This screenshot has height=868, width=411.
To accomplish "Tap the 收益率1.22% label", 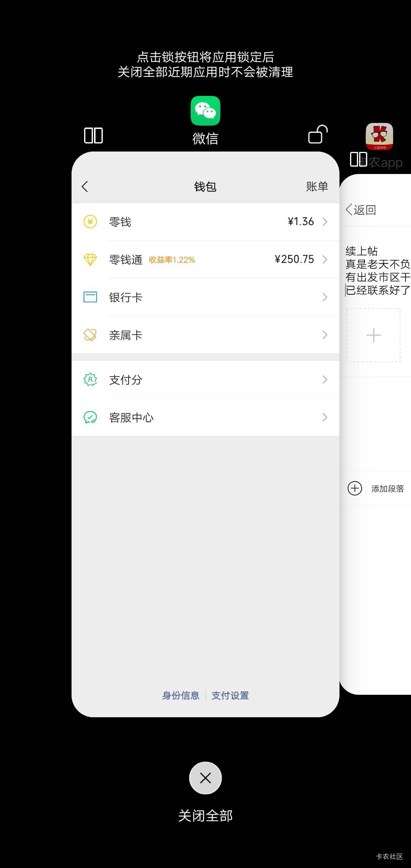I will 172,260.
